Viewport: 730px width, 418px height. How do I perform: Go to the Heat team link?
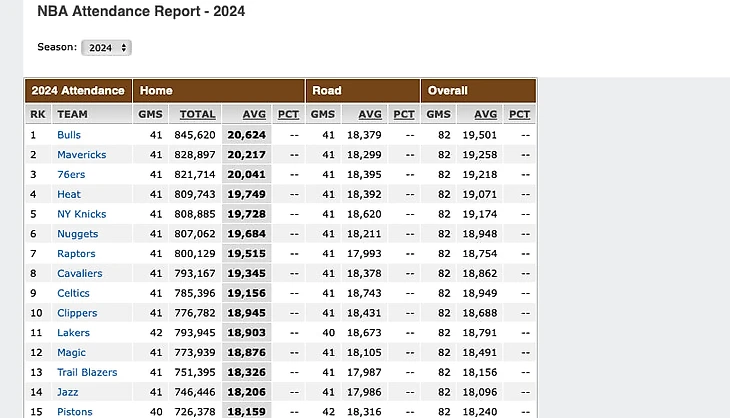click(69, 194)
